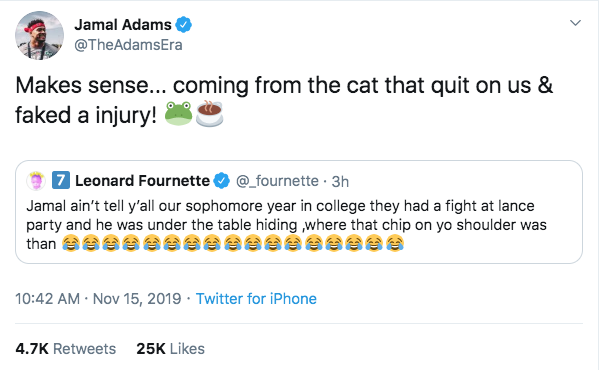Open the tweet options chevron menu
This screenshot has width=600, height=370.
coord(575,23)
